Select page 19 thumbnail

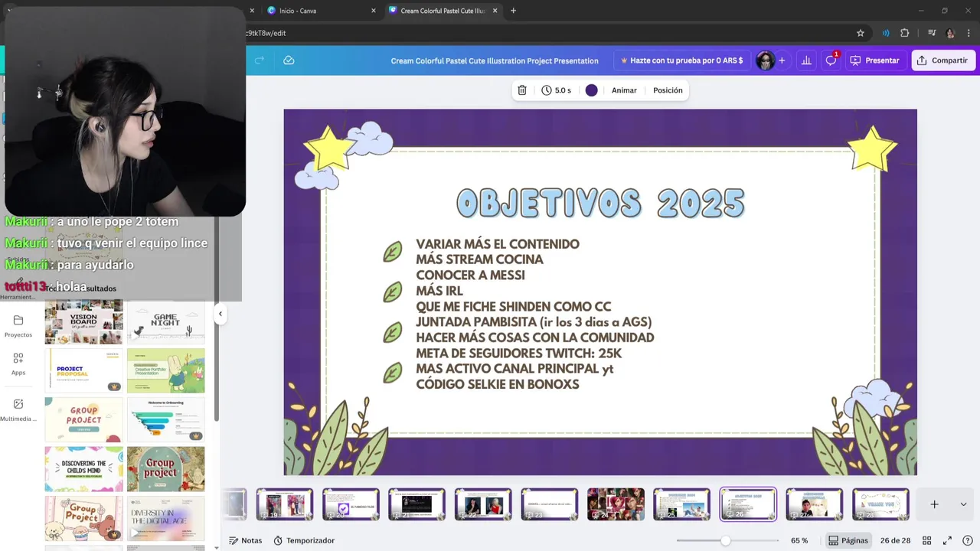tap(284, 504)
